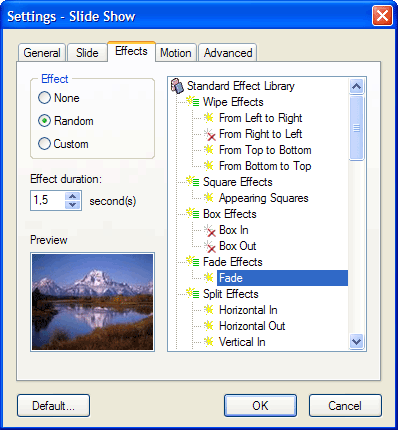Image resolution: width=398 pixels, height=430 pixels.
Task: Confirm settings with the OK button
Action: tap(260, 406)
